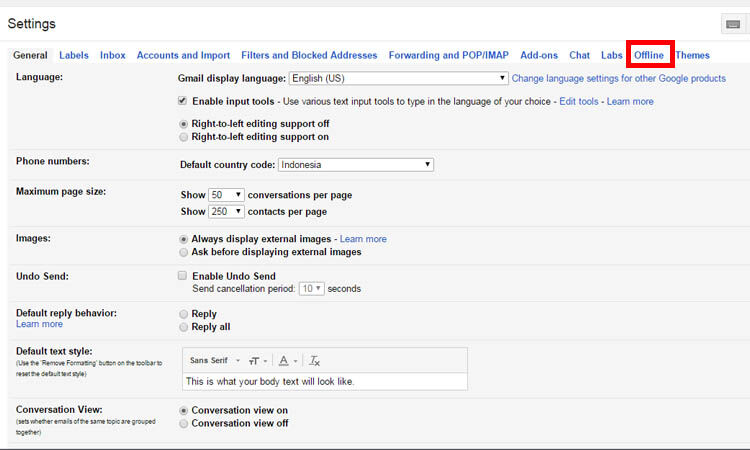Switch to the General tab
The image size is (750, 450).
(x=30, y=55)
